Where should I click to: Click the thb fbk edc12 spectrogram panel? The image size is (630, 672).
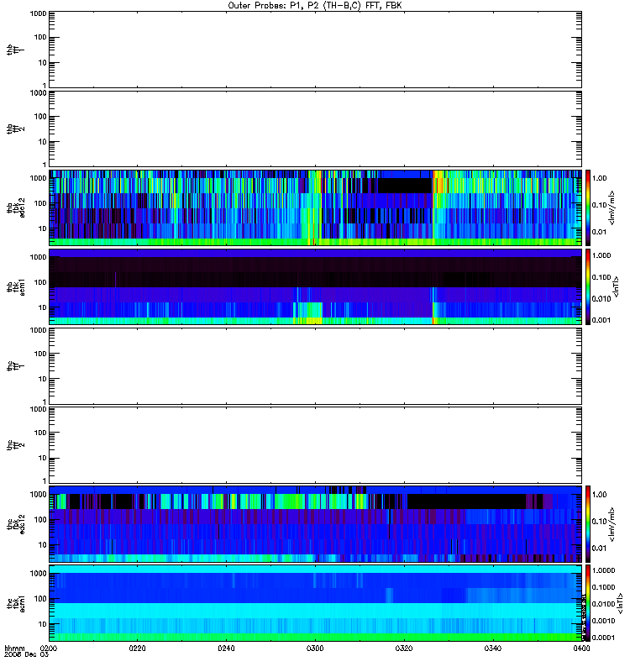point(316,207)
